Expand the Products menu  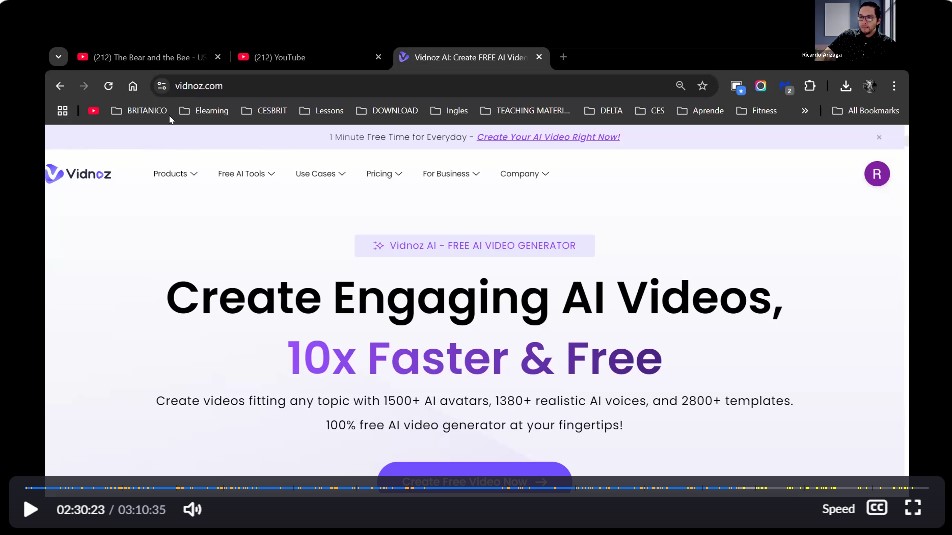[x=175, y=174]
